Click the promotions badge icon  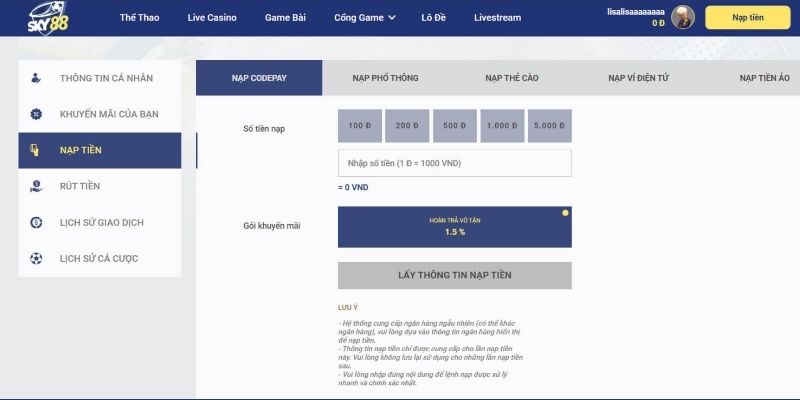pyautogui.click(x=36, y=114)
